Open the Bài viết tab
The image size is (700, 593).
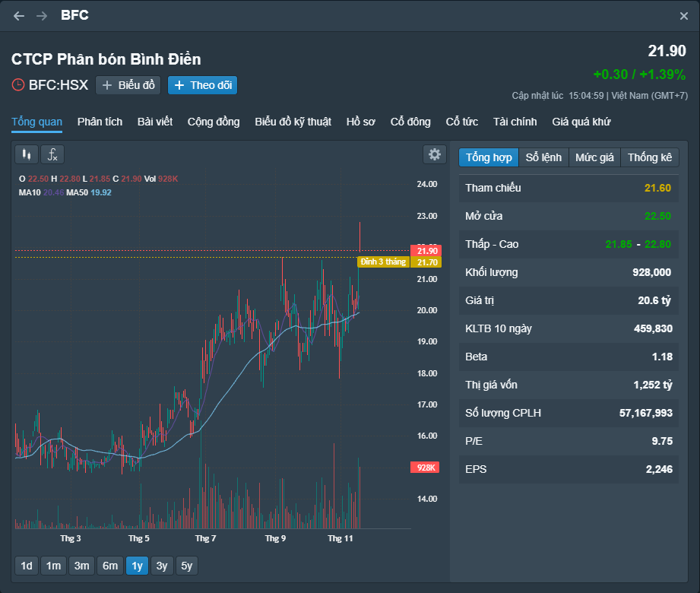click(155, 122)
